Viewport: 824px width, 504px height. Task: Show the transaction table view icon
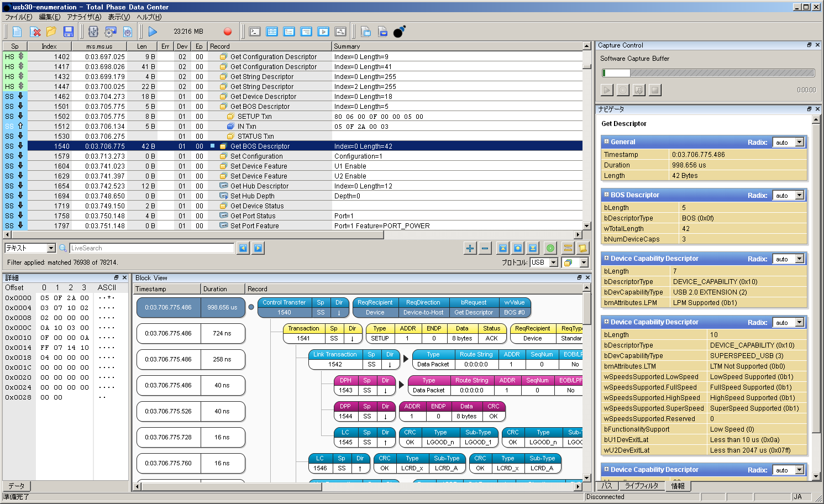tap(272, 32)
